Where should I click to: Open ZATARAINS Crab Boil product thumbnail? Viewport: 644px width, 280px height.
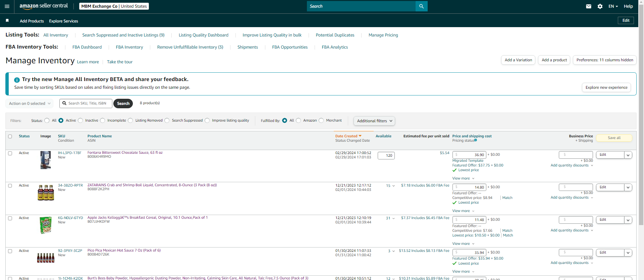[46, 193]
